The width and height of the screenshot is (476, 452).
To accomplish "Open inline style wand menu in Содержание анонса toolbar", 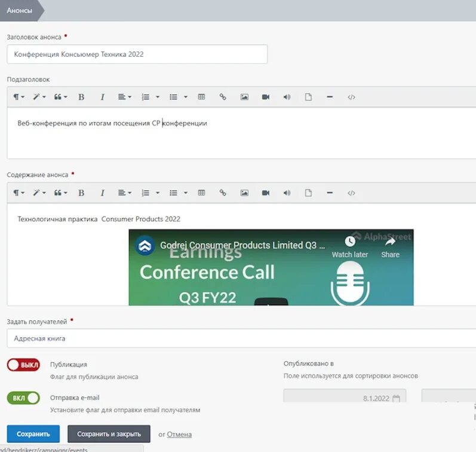I will (39, 193).
